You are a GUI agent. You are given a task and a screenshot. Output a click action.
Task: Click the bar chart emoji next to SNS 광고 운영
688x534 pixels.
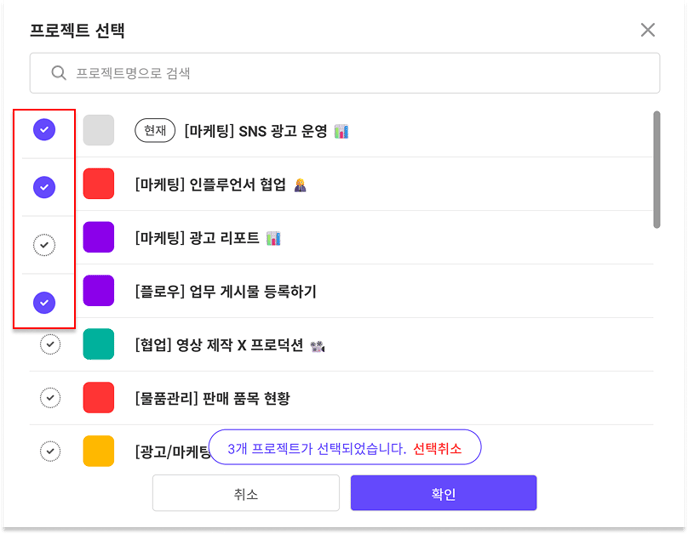(x=341, y=131)
